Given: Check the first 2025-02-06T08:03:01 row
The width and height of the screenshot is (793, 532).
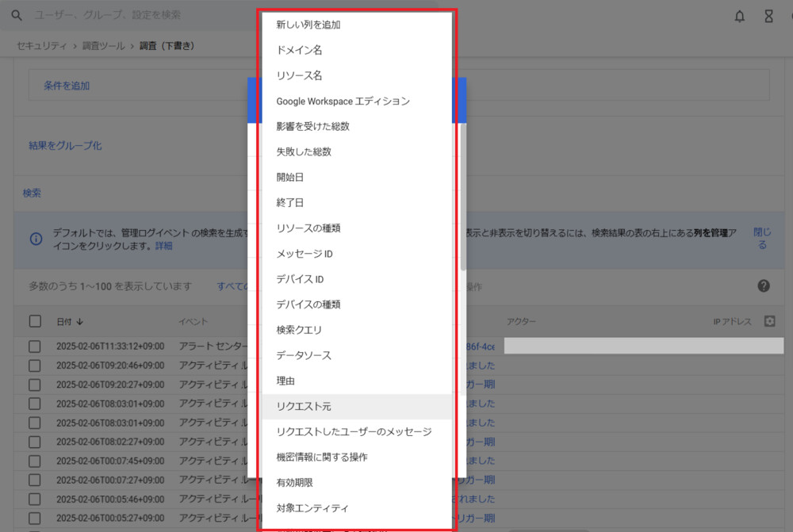Looking at the screenshot, I should pyautogui.click(x=34, y=404).
